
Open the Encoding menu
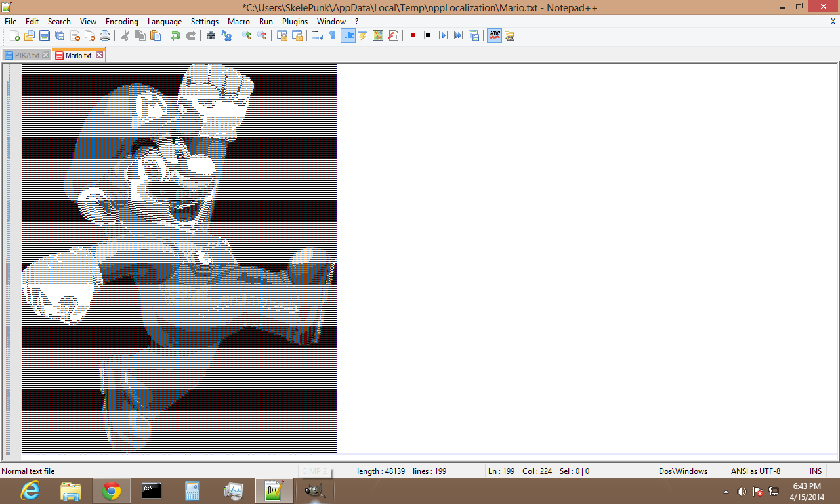tap(122, 22)
